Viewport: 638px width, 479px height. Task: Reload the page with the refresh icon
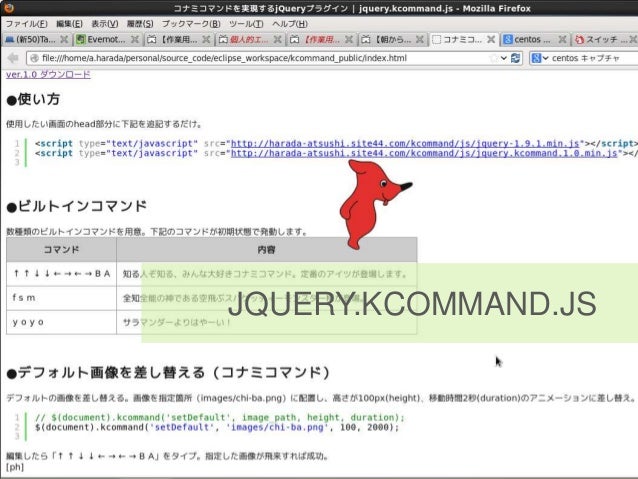(x=516, y=58)
